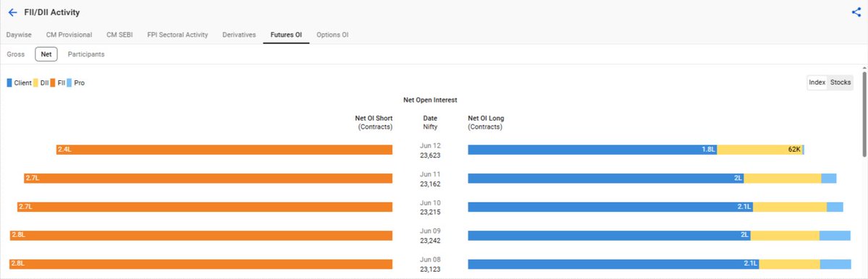Toggle Client series in the legend
Viewport: 868px width, 279px height.
[x=20, y=83]
